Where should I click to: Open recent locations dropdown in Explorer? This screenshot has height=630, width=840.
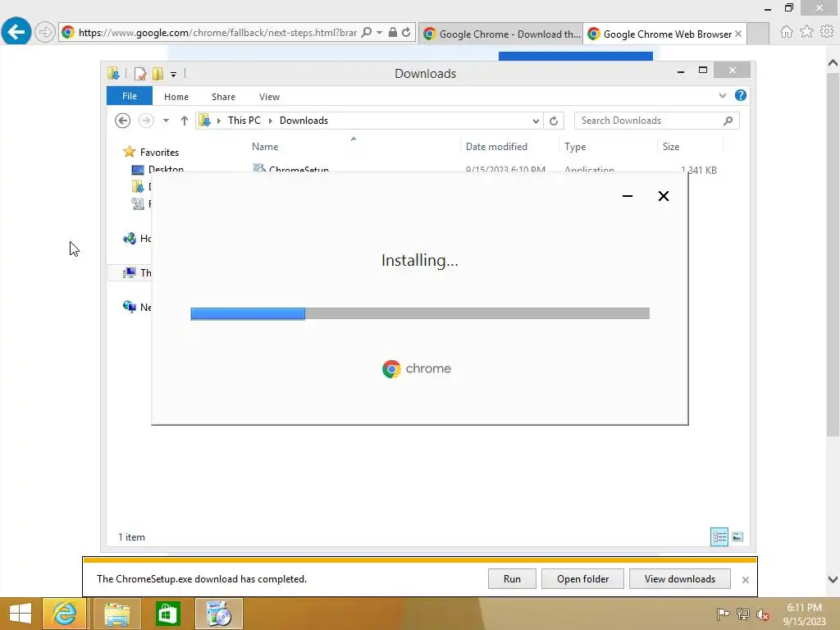pyautogui.click(x=166, y=121)
